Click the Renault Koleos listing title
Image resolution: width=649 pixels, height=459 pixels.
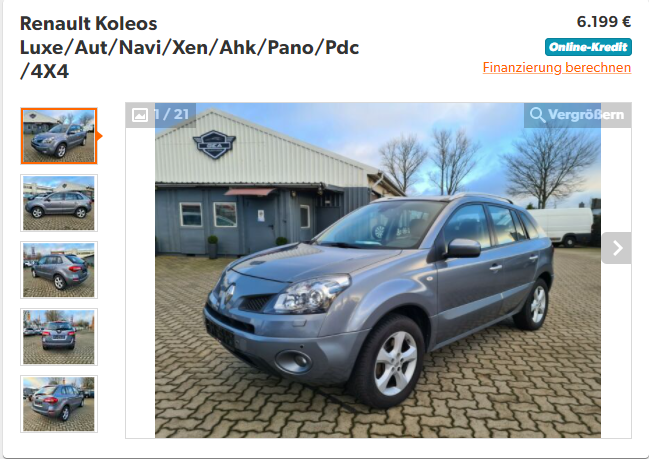pos(189,47)
